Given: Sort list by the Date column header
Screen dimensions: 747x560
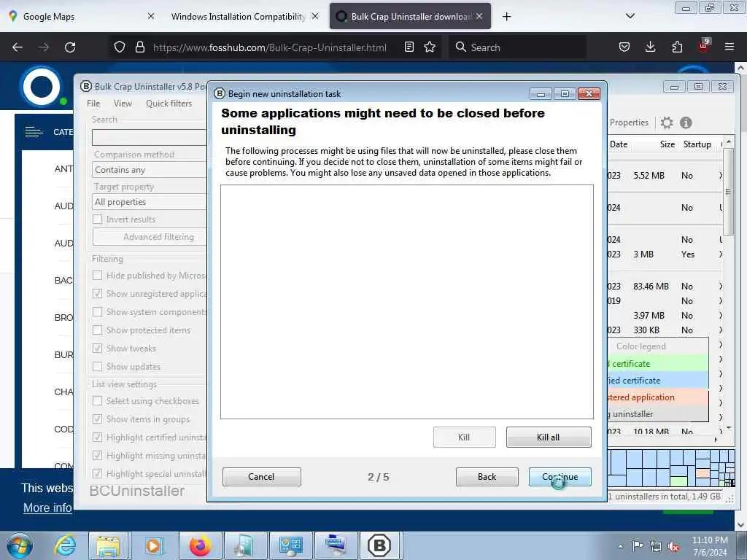Looking at the screenshot, I should pyautogui.click(x=619, y=144).
